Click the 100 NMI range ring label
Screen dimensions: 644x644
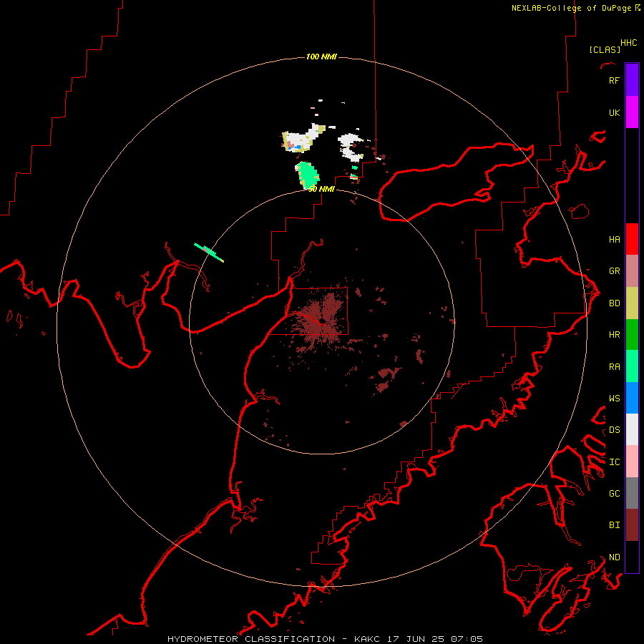(321, 57)
